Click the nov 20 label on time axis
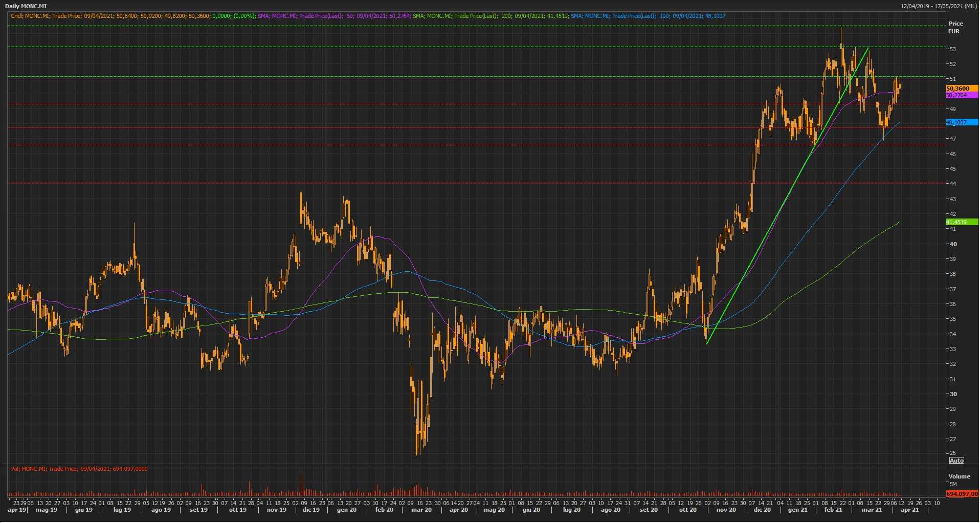 [x=726, y=510]
